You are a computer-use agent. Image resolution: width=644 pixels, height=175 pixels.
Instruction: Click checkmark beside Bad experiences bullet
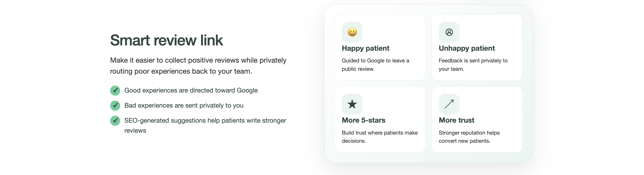115,105
